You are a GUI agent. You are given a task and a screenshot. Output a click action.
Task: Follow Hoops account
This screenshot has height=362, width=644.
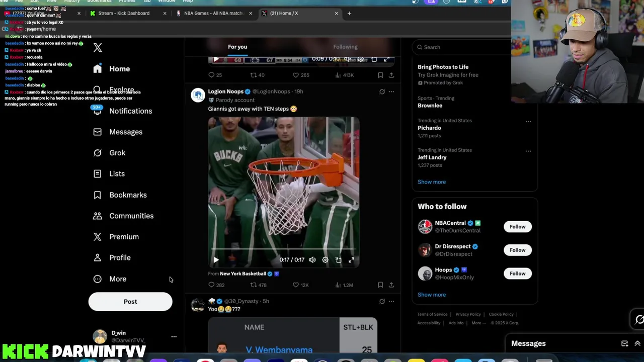point(517,274)
